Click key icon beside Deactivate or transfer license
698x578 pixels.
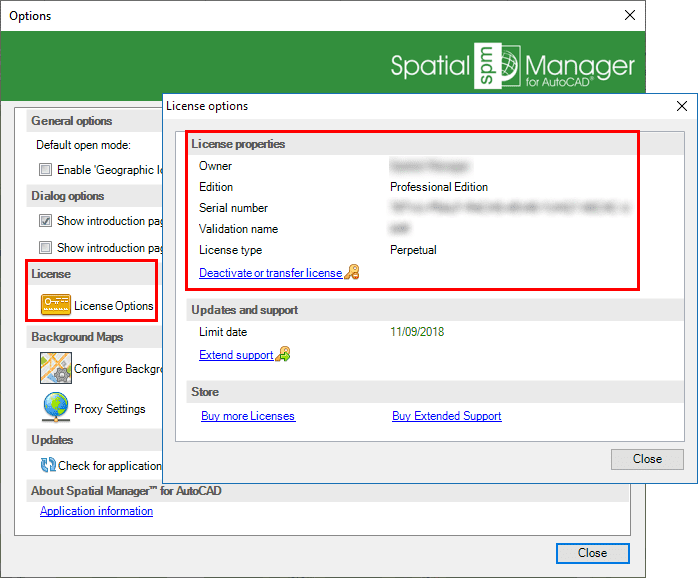pos(351,272)
